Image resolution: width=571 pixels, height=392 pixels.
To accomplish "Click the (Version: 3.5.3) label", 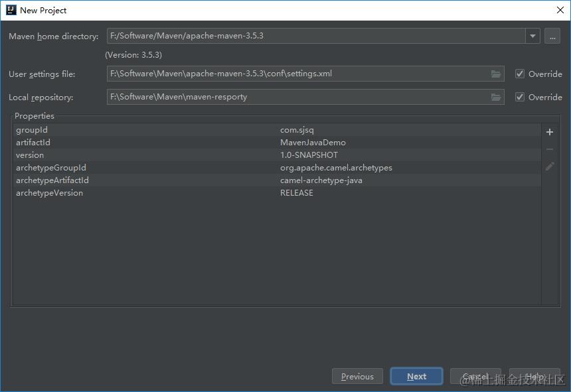I will coord(133,55).
